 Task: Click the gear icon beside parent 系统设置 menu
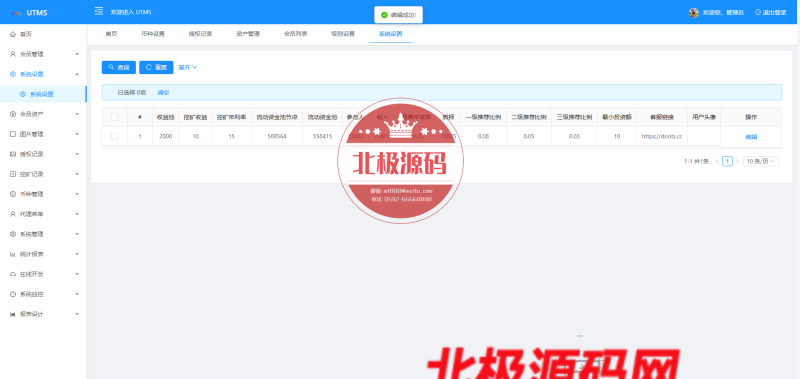13,74
